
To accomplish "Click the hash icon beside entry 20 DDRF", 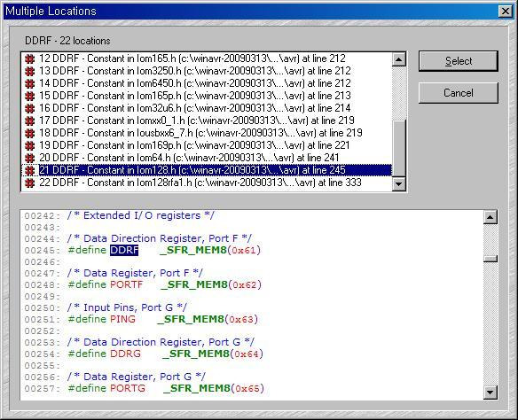I will 30,158.
